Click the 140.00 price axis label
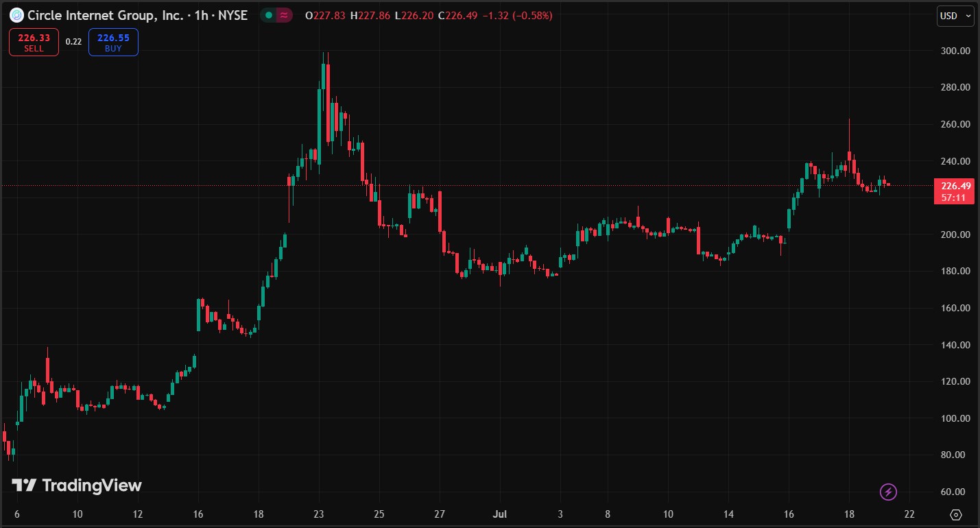 click(x=955, y=345)
